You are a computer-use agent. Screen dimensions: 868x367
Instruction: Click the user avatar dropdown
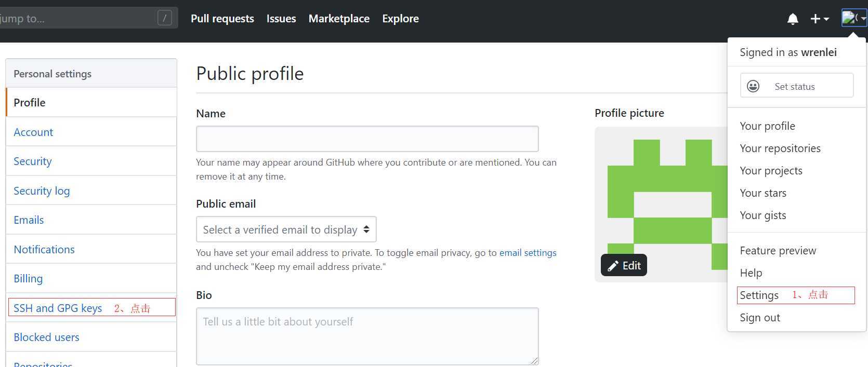pyautogui.click(x=854, y=18)
